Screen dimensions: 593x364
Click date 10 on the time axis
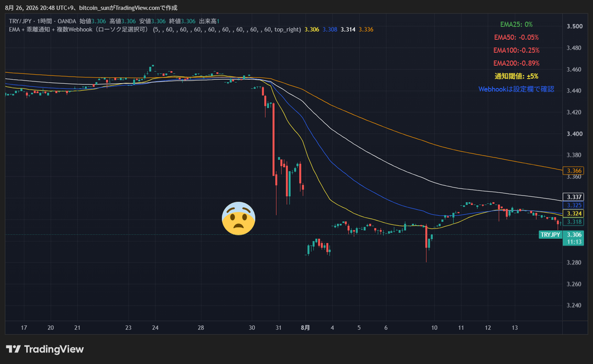(x=434, y=328)
